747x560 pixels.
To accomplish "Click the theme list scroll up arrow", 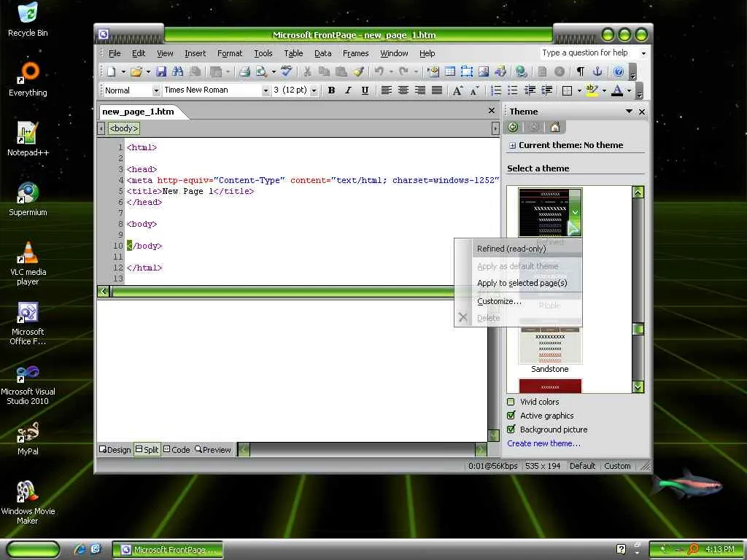I will pyautogui.click(x=638, y=192).
